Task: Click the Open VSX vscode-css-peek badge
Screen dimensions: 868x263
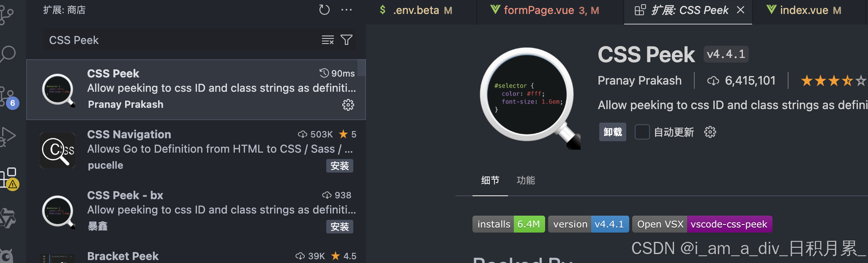Action: click(x=702, y=224)
